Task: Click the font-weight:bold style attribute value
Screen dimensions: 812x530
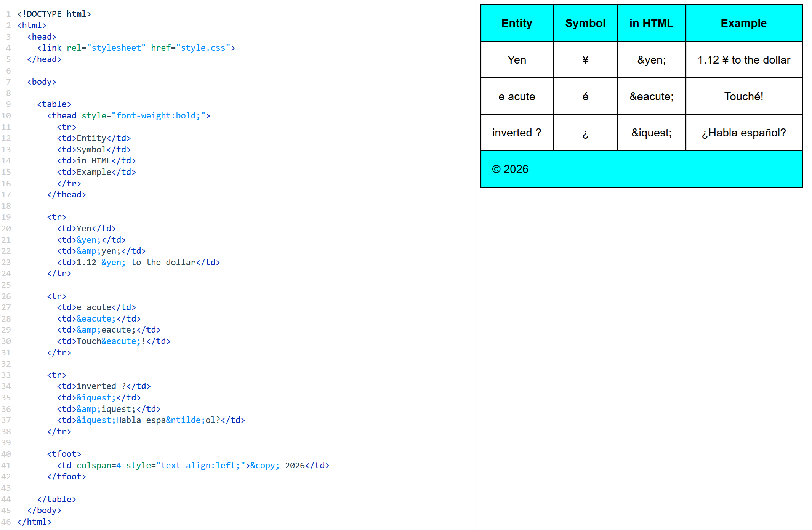Action: (158, 116)
